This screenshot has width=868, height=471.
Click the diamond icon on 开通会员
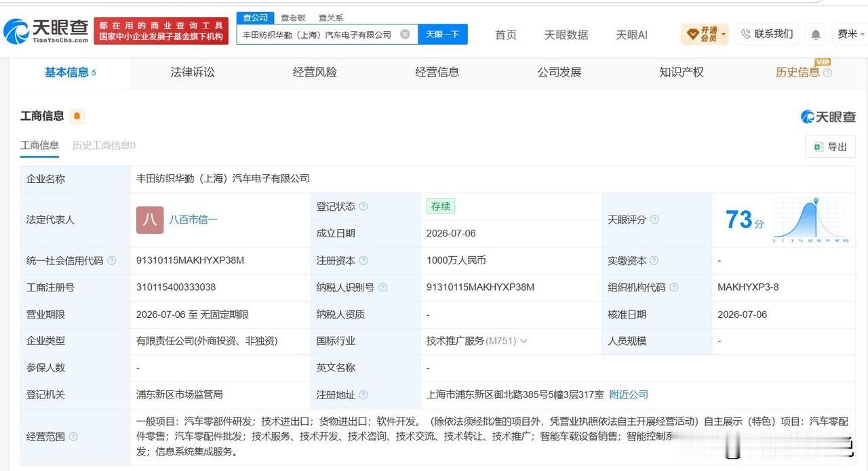692,34
